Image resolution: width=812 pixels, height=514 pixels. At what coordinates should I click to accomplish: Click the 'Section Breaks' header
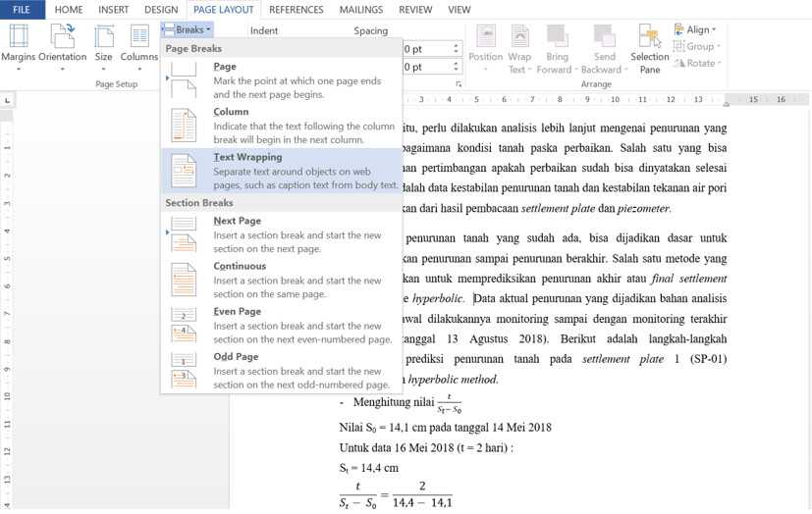(199, 203)
